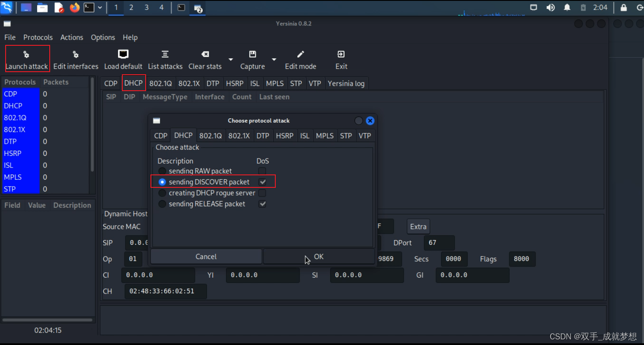Open the notifications bell icon
The width and height of the screenshot is (644, 345).
click(x=567, y=7)
